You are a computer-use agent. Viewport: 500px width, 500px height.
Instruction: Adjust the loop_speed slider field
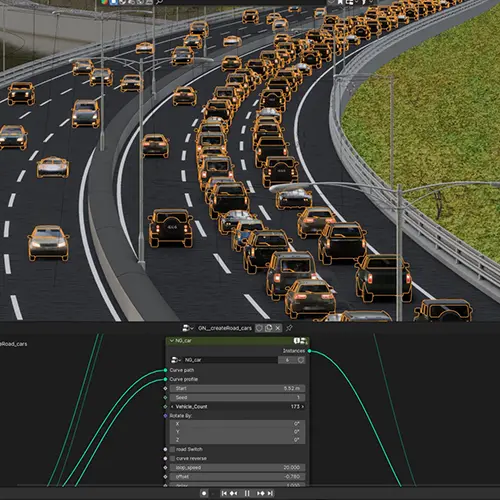(237, 468)
